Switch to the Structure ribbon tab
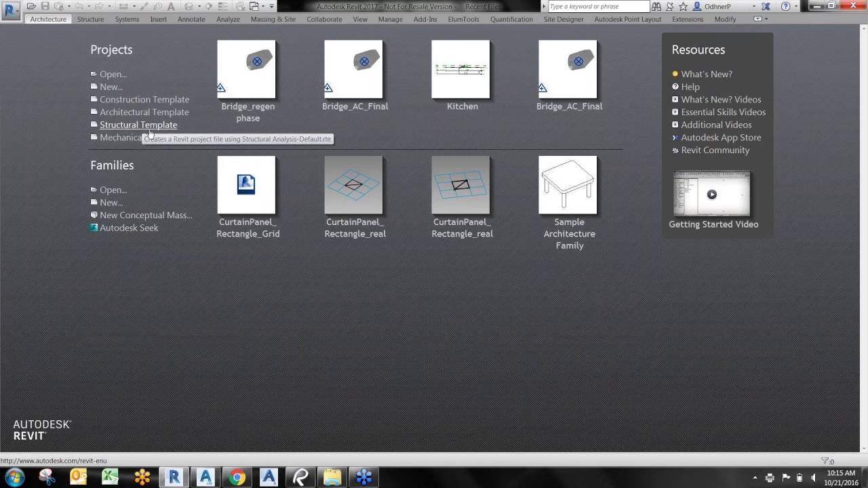The width and height of the screenshot is (868, 488). coord(90,19)
